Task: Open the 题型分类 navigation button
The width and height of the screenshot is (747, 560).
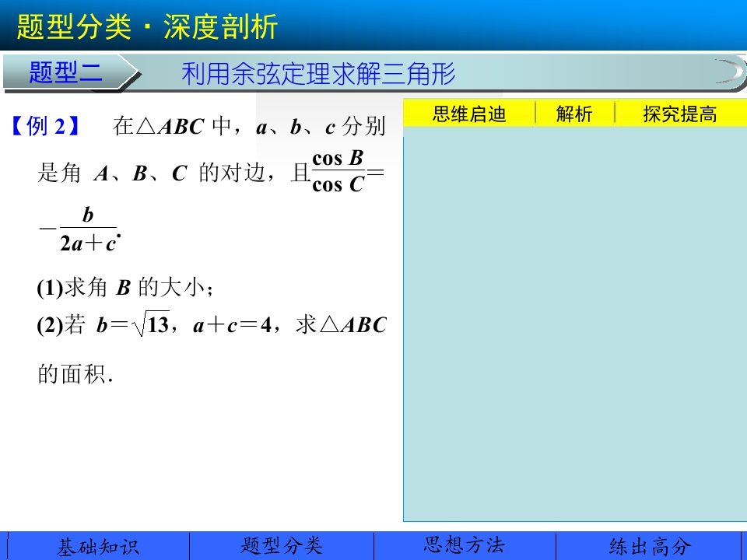Action: (282, 547)
